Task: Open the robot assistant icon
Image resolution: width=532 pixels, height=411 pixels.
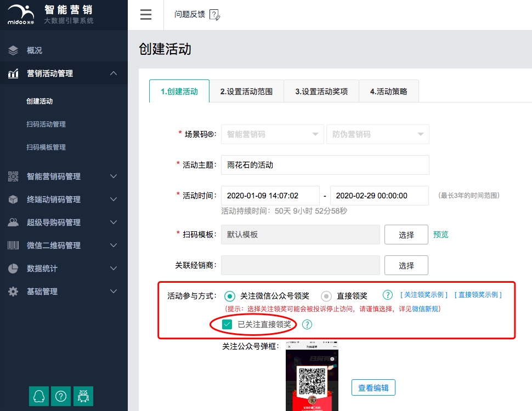Action: 83,396
